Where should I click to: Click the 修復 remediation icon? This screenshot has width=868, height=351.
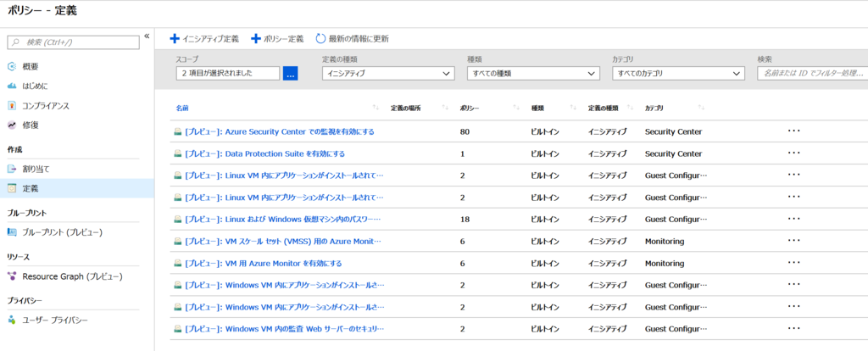pos(12,125)
